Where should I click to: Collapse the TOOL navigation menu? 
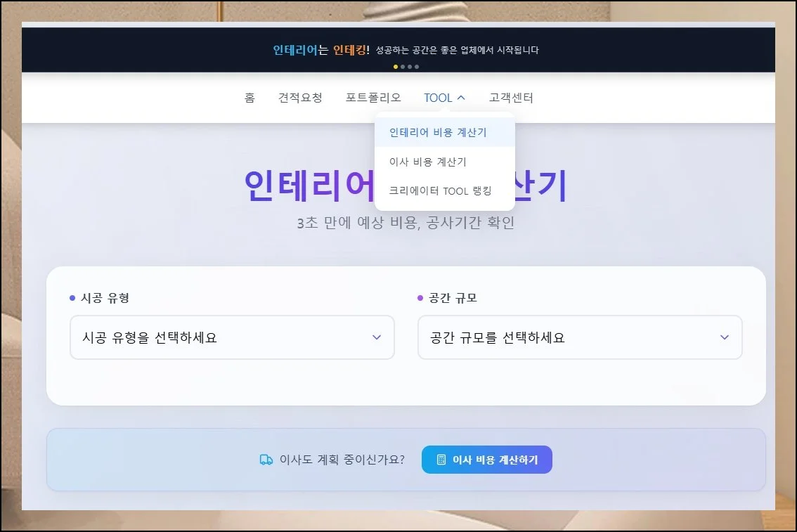click(438, 98)
